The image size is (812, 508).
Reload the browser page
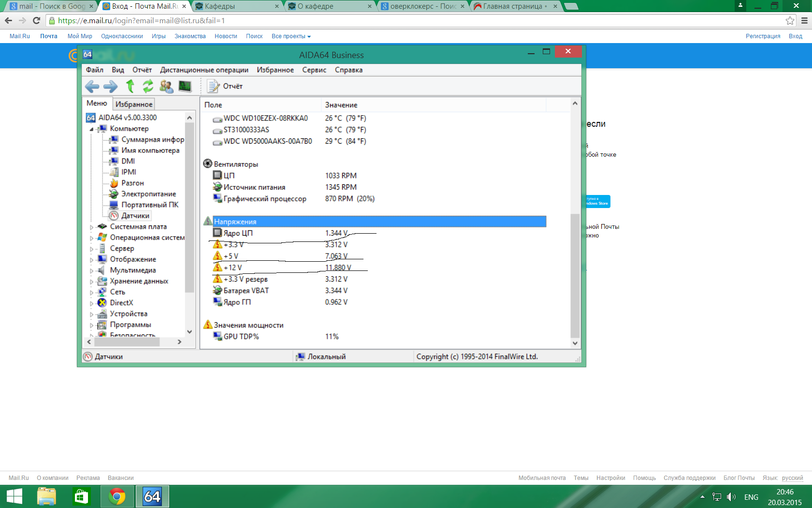point(36,21)
